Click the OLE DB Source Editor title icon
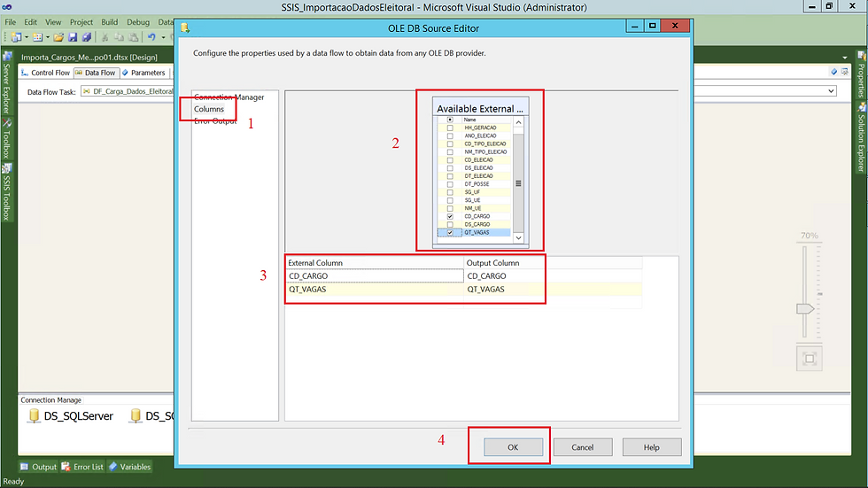 pyautogui.click(x=185, y=27)
